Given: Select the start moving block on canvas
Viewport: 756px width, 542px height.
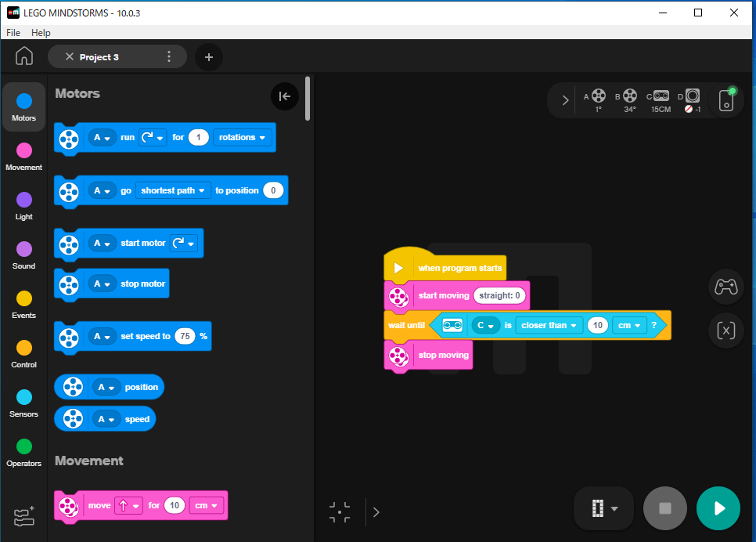Looking at the screenshot, I should click(444, 295).
